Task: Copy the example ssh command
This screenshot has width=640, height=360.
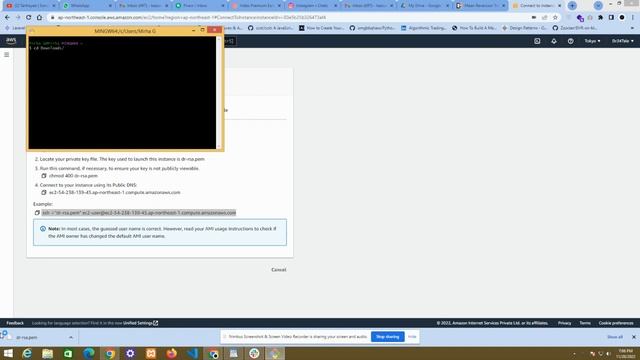Action: (x=37, y=213)
